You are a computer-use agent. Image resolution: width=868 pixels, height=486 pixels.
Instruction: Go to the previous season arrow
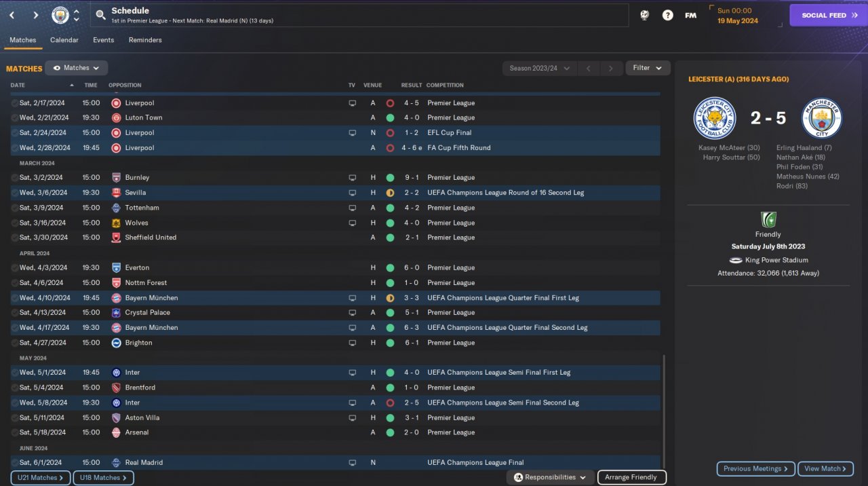click(x=588, y=68)
